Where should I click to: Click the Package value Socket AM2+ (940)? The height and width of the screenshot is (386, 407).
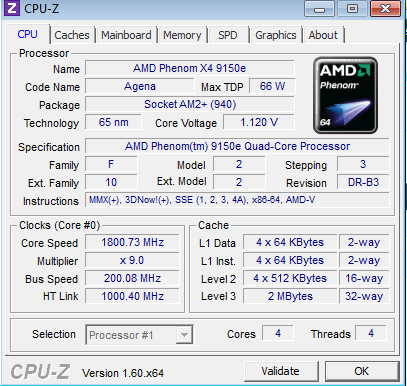[x=190, y=104]
